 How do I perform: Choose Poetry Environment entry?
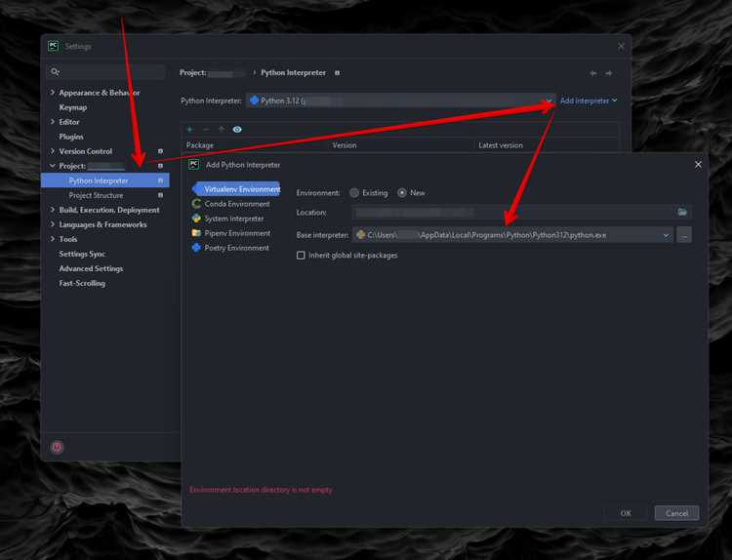click(237, 248)
